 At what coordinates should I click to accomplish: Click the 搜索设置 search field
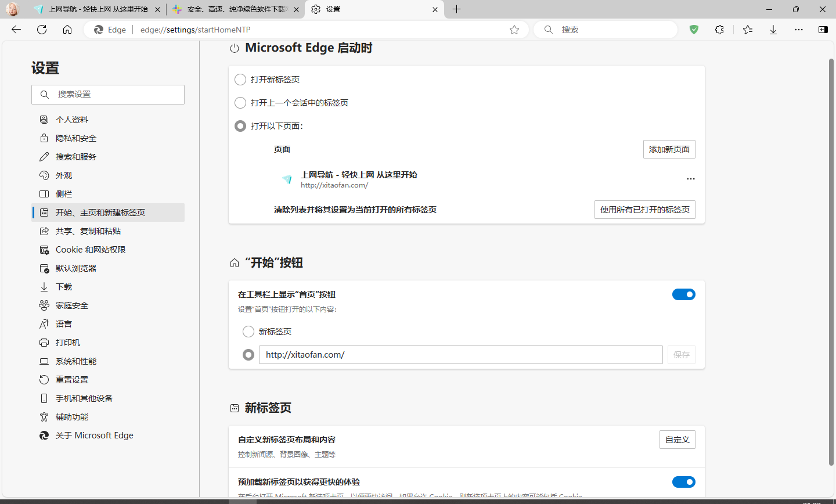click(108, 94)
